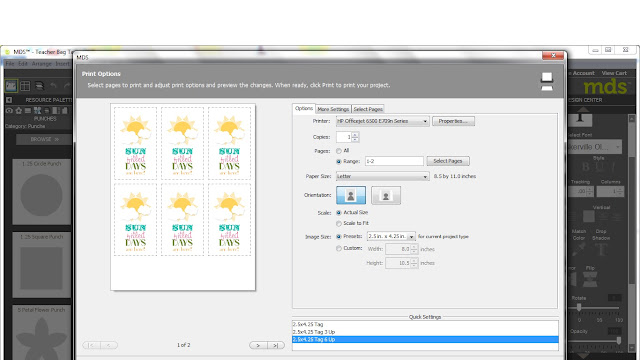Click View Cart link in MDS window
The image size is (640, 360).
click(x=614, y=73)
